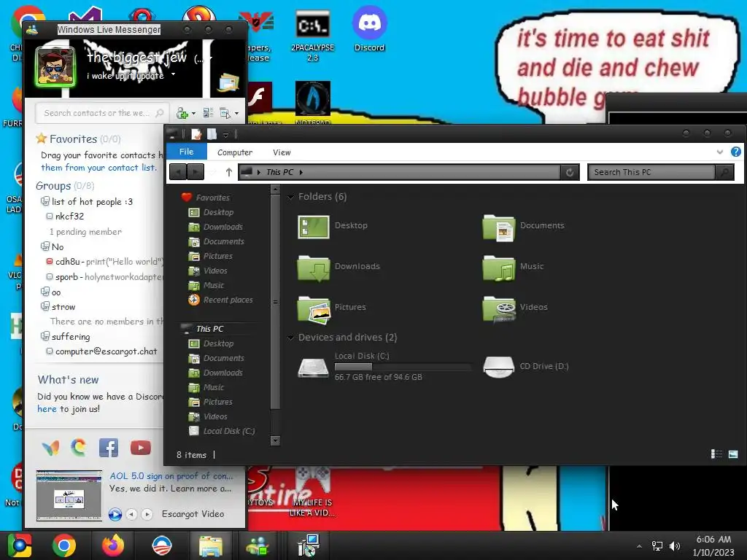
Task: Click the navigation pane scrollbar down arrow
Action: (x=275, y=440)
